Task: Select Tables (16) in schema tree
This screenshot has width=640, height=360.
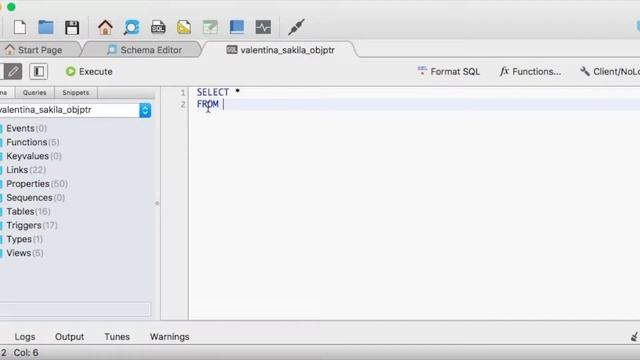Action: coord(28,211)
